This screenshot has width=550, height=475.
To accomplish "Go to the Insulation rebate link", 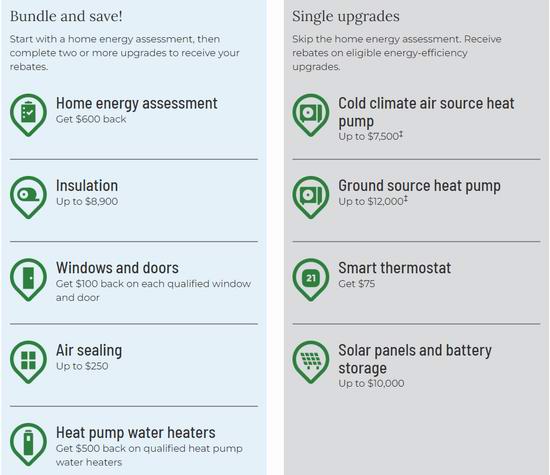I will [x=87, y=186].
